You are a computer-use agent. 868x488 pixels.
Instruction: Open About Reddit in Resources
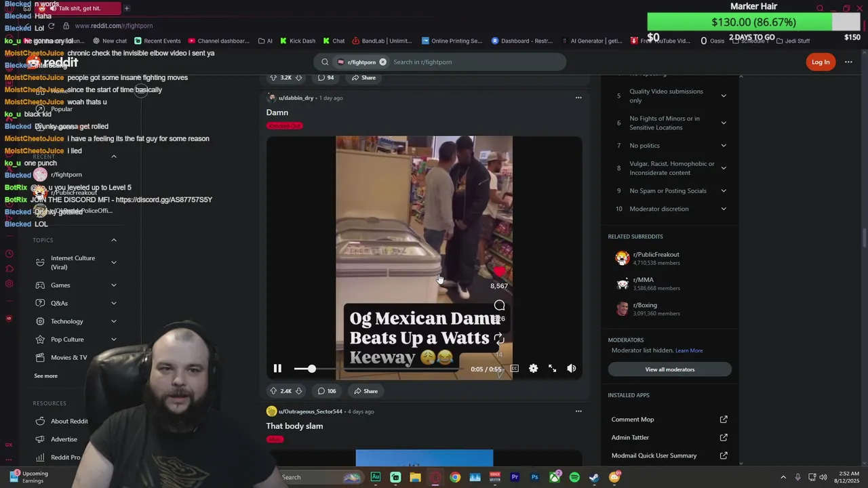[69, 422]
